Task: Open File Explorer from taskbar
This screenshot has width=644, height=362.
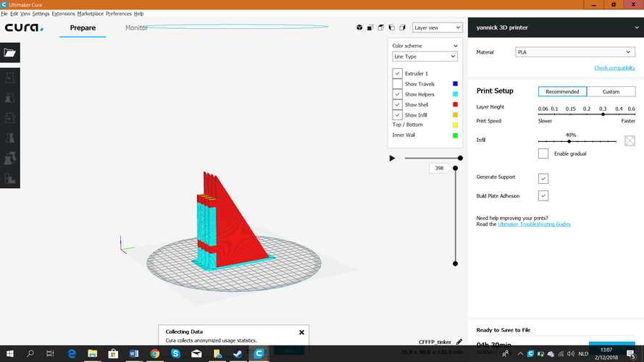Action: tap(93, 353)
